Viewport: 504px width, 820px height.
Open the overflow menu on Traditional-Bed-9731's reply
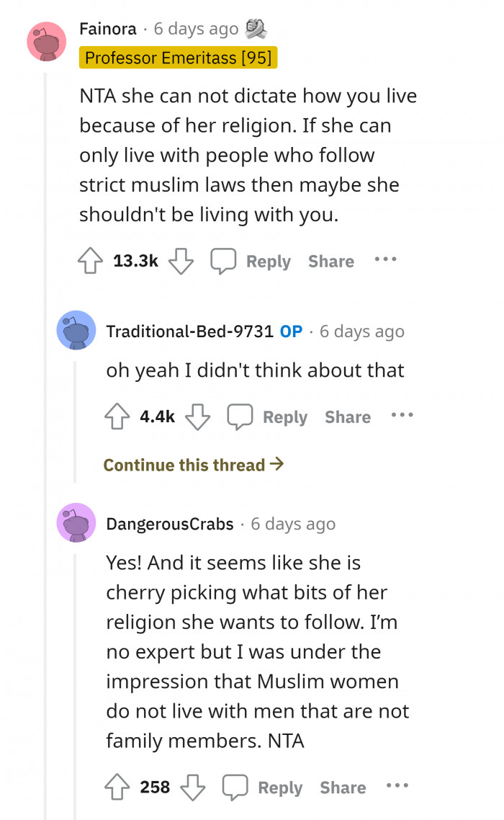[402, 416]
